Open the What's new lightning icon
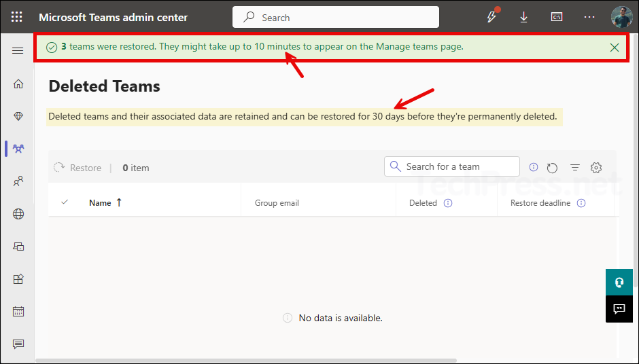The image size is (639, 364). tap(492, 17)
